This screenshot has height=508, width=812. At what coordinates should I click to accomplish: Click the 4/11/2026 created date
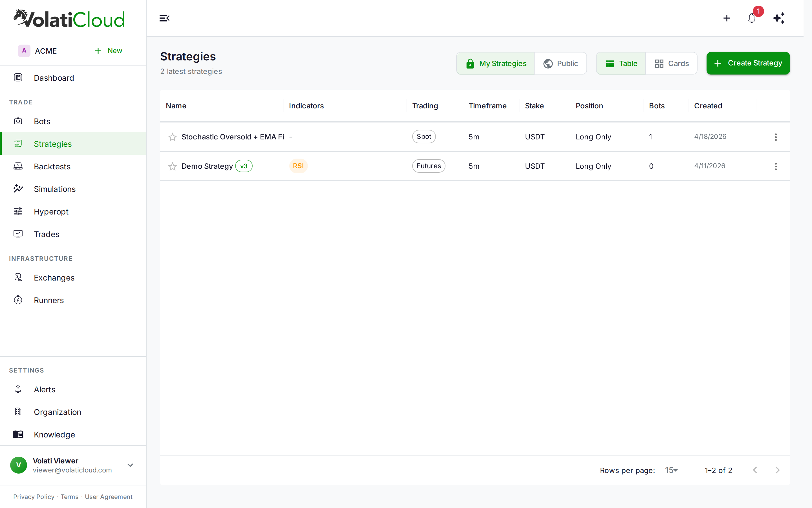(x=710, y=166)
